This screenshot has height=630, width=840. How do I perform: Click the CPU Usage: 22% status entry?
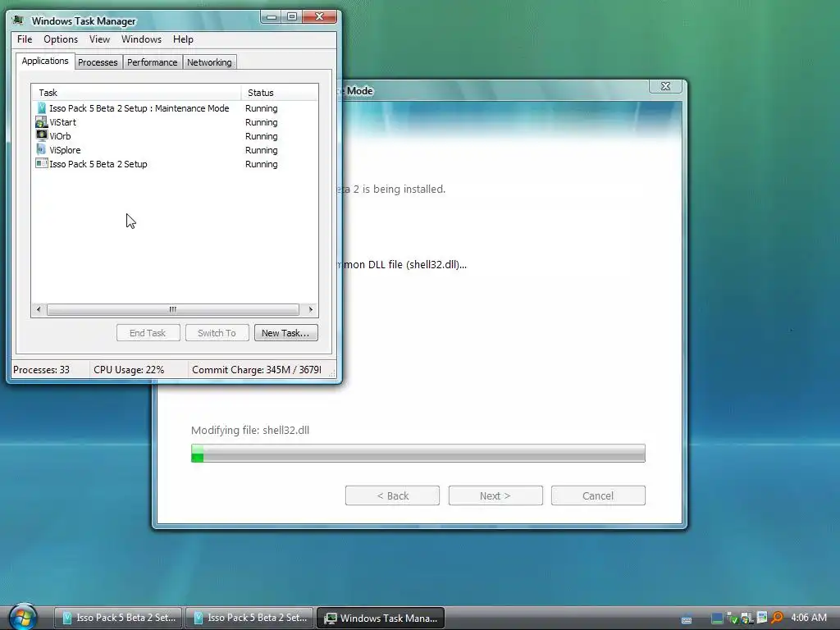tap(129, 370)
